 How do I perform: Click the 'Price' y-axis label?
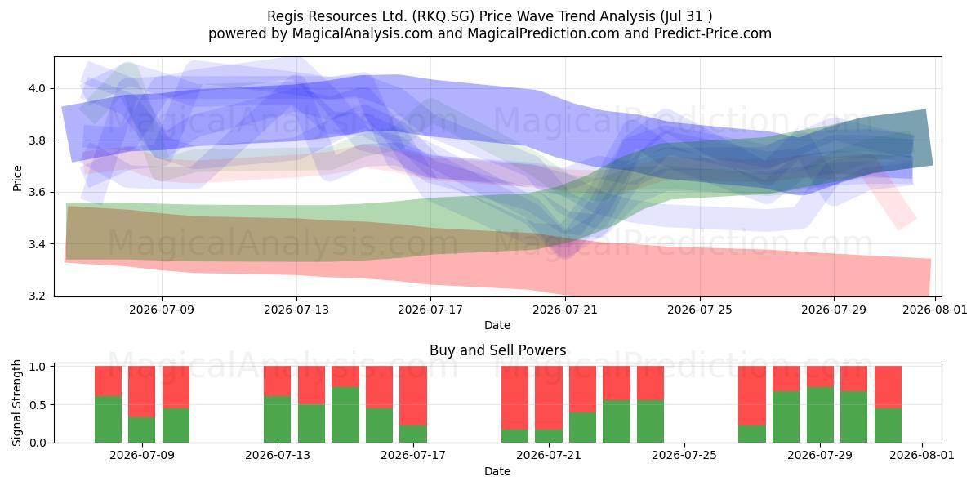click(x=18, y=176)
